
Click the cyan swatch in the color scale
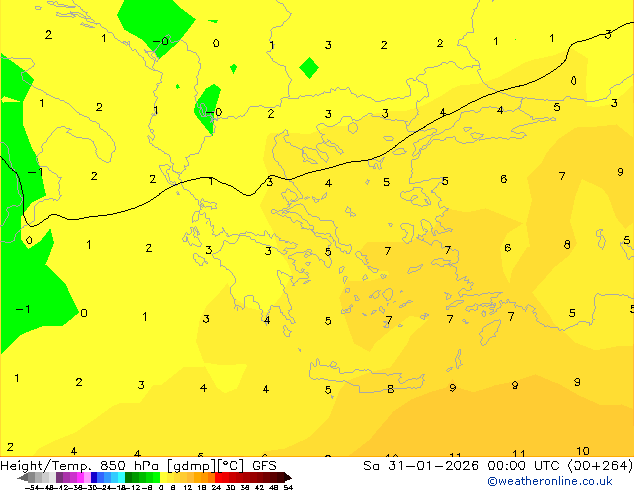(x=121, y=477)
